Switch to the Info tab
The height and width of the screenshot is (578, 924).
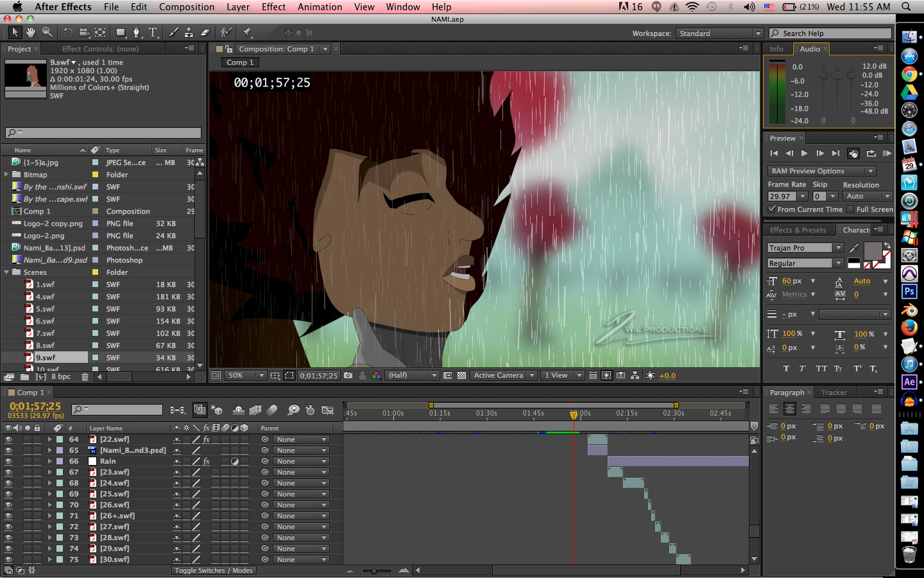click(x=776, y=49)
